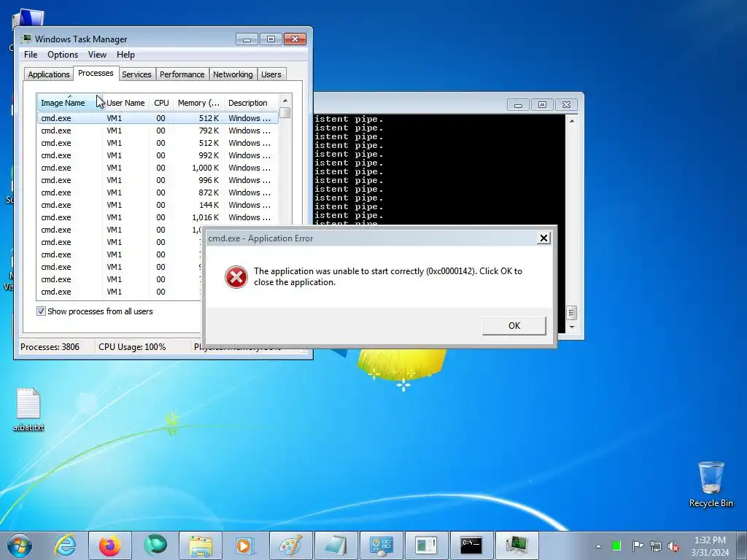Image resolution: width=747 pixels, height=560 pixels.
Task: Select cmd.exe row with 996 K memory
Action: point(158,180)
